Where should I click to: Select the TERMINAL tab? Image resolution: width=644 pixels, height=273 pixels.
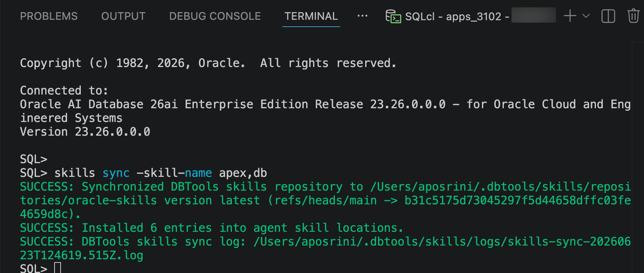[x=311, y=16]
